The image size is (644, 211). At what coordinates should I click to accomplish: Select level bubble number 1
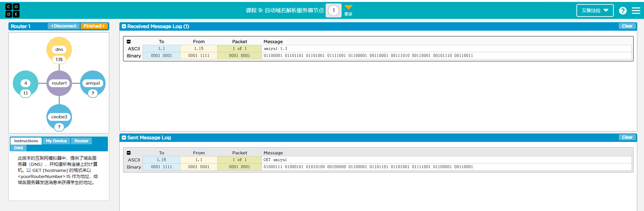pos(334,10)
